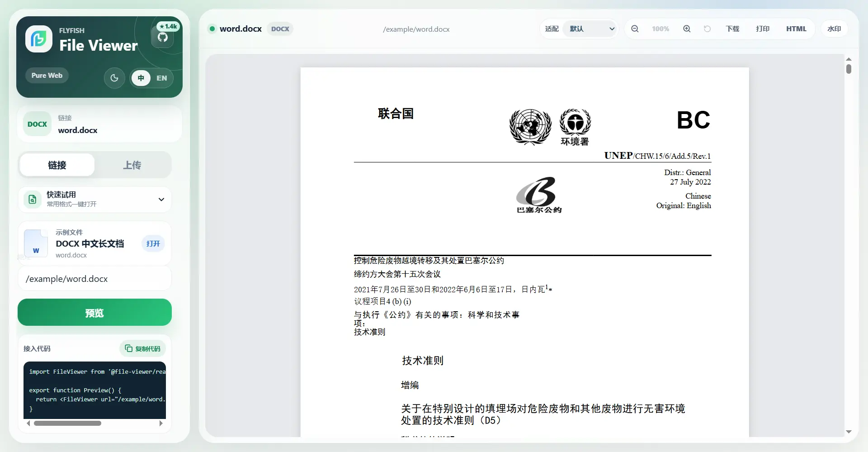Click the import FileViewer code line
This screenshot has width=868, height=452.
point(97,371)
